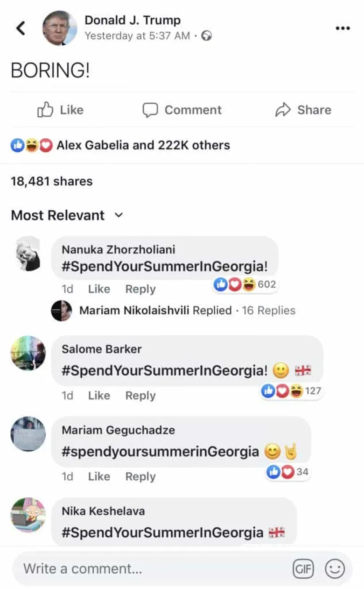The height and width of the screenshot is (589, 364).
Task: Tap the back arrow icon
Action: 21,28
